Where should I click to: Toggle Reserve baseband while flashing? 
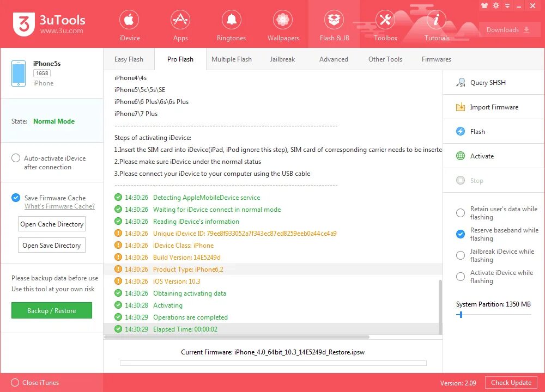coord(460,234)
